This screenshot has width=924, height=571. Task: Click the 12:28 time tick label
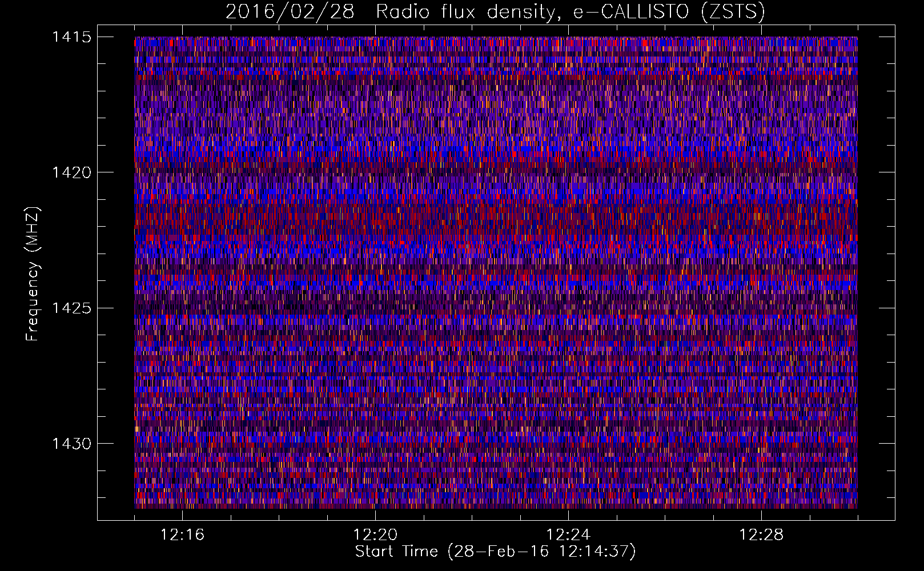pos(761,535)
